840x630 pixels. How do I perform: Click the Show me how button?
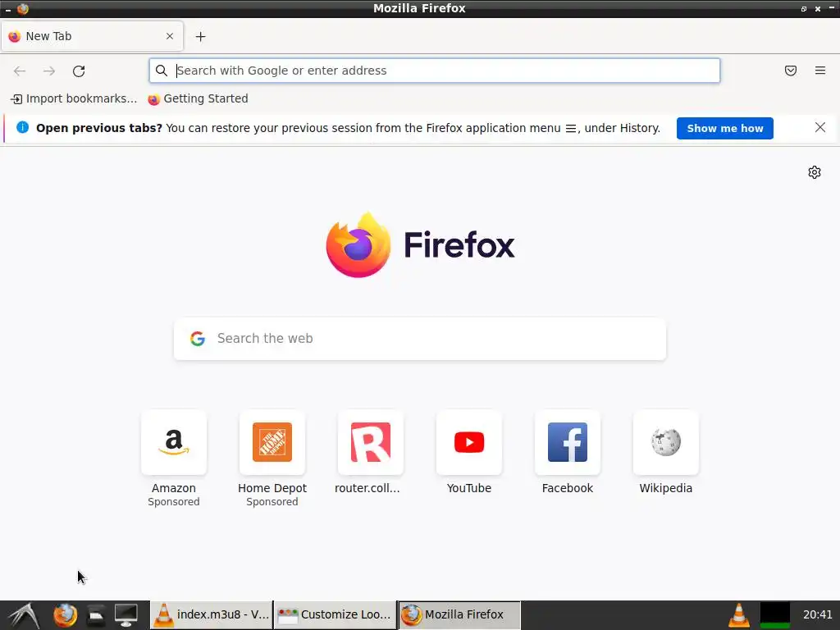pos(725,129)
